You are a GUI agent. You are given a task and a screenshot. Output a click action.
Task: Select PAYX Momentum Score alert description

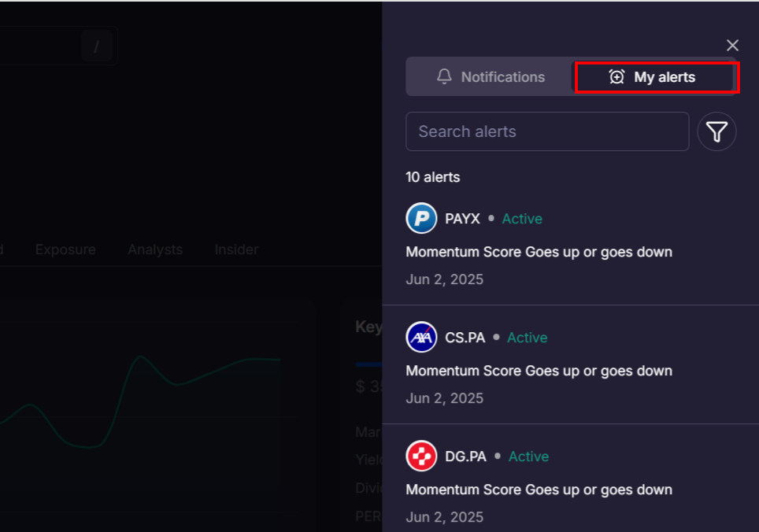coord(539,252)
